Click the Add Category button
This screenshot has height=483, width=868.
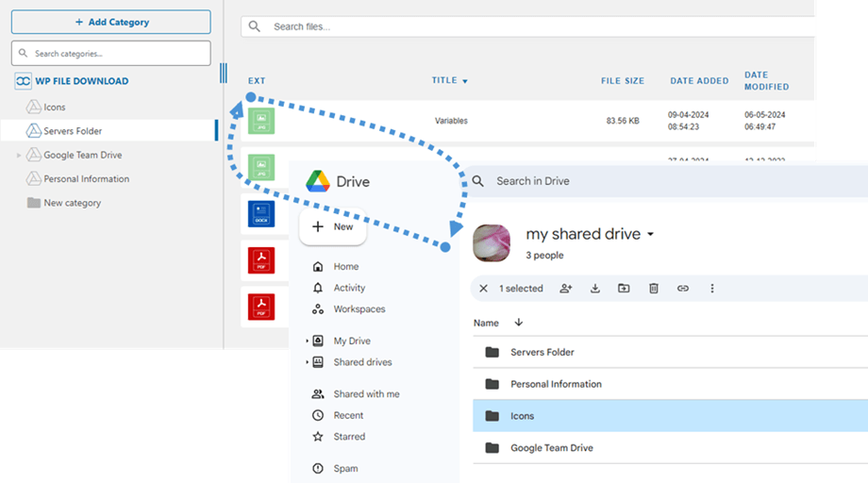coord(110,22)
